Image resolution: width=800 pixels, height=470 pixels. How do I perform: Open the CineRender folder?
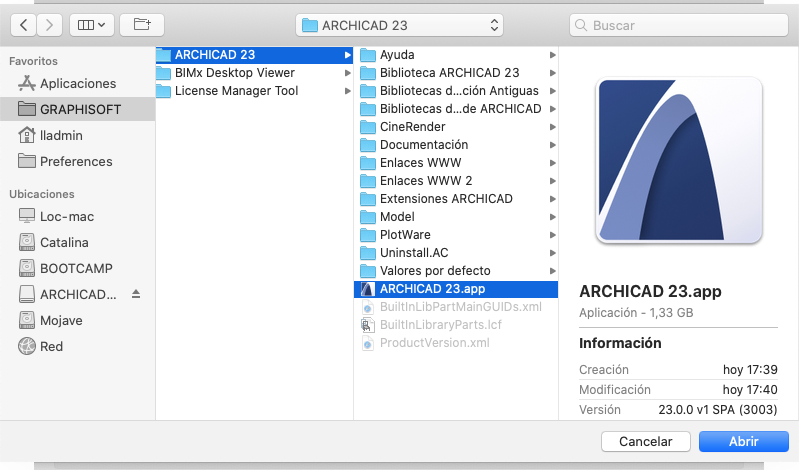point(456,127)
